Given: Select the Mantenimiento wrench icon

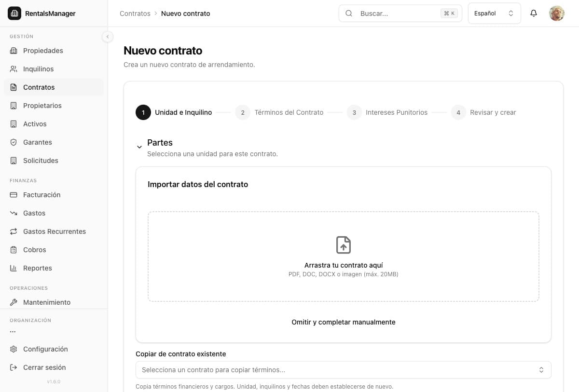Looking at the screenshot, I should tap(13, 302).
